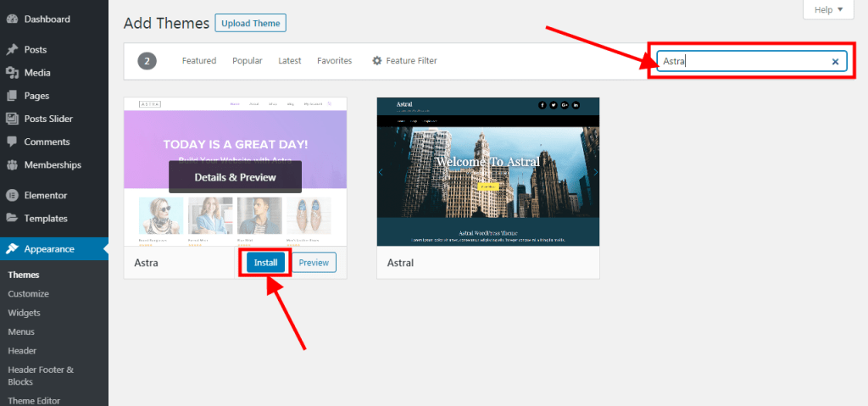Click Google Plus icon in Astral preview
The height and width of the screenshot is (406, 868).
tap(565, 105)
